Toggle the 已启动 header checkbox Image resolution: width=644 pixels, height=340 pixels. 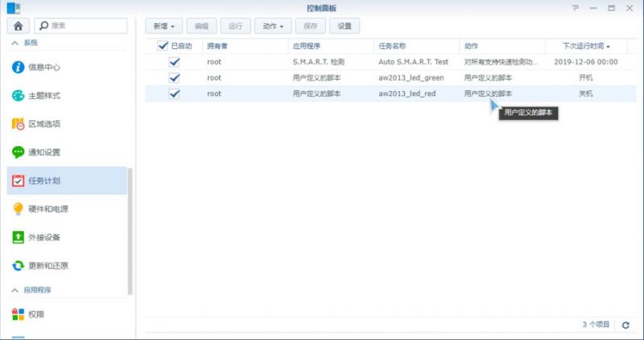(163, 46)
